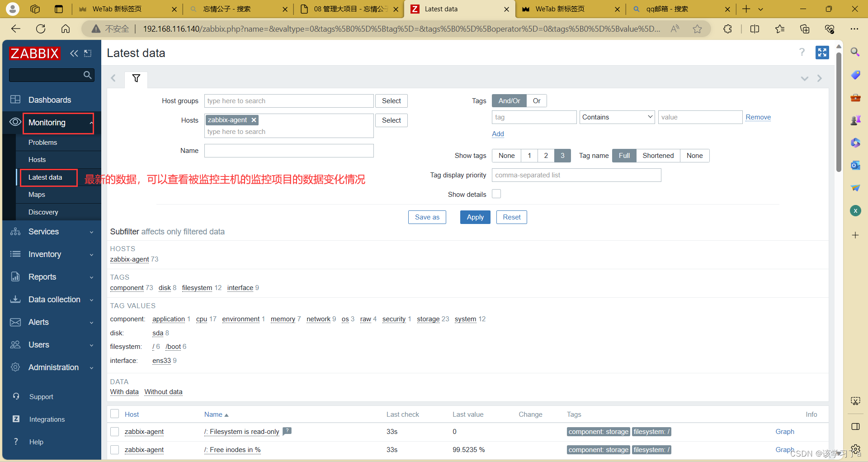Choose the Or tags option
This screenshot has height=462, width=868.
537,101
